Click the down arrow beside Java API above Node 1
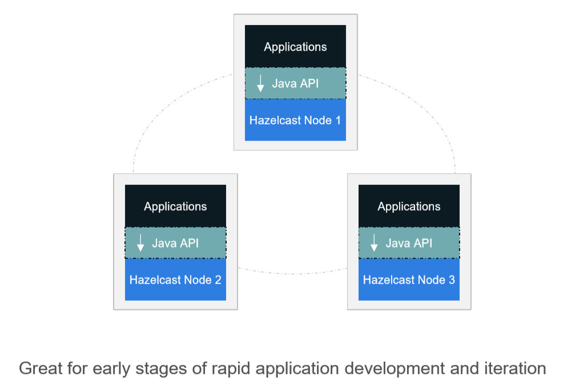 pos(260,83)
